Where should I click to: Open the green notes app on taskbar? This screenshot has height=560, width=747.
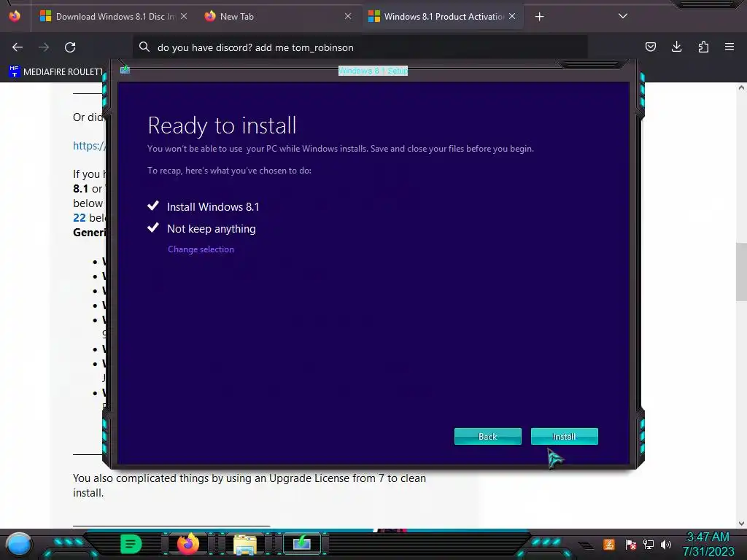click(131, 544)
